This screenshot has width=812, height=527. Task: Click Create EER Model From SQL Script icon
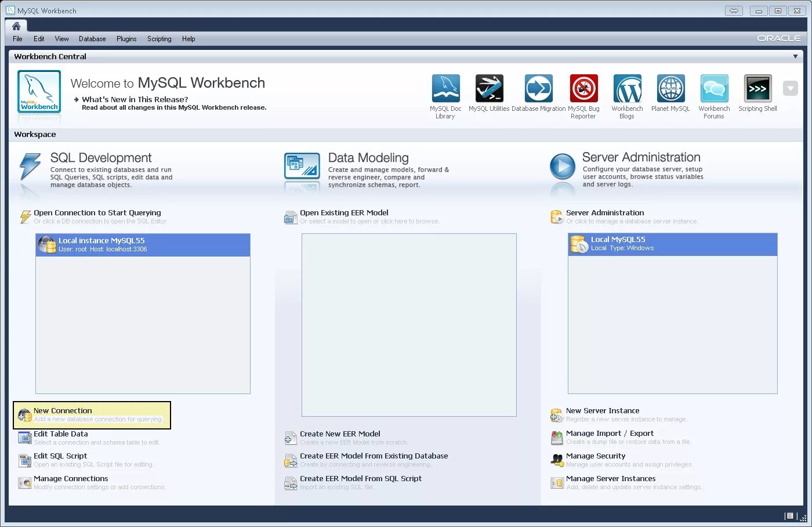291,483
